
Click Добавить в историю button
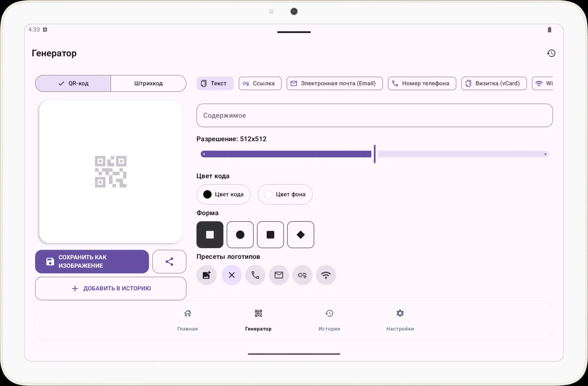coord(111,288)
